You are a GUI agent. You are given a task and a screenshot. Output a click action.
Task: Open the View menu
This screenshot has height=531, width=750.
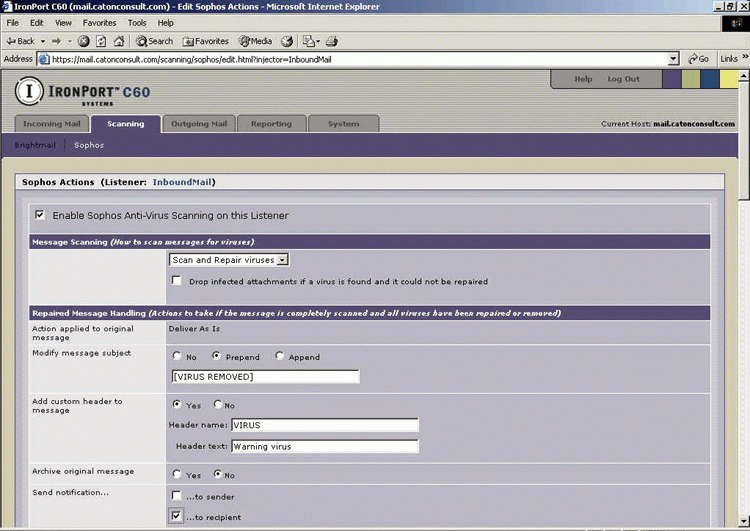point(63,22)
